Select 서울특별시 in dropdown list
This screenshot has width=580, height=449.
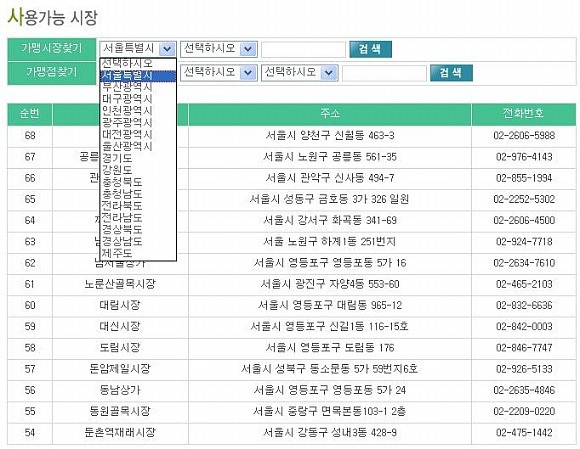click(x=138, y=76)
